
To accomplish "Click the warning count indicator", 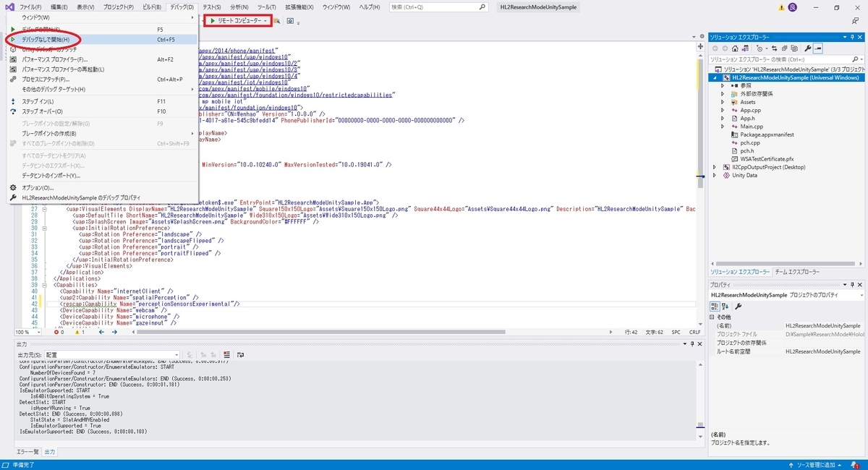I will (78, 332).
